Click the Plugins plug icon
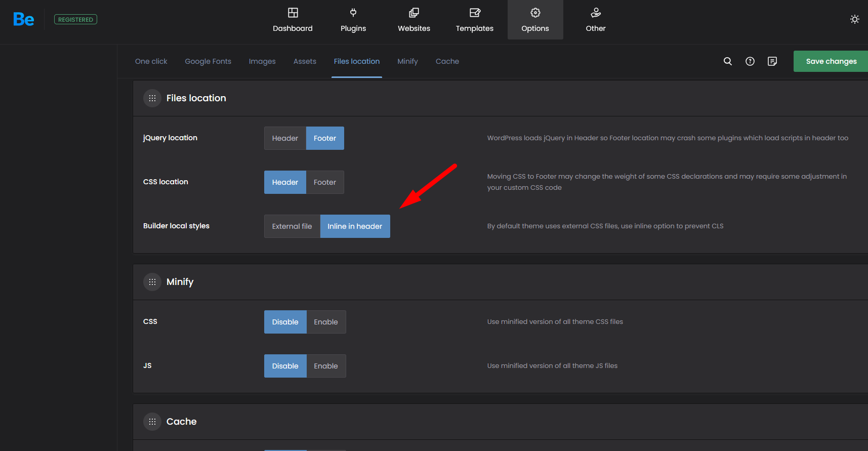 (353, 13)
